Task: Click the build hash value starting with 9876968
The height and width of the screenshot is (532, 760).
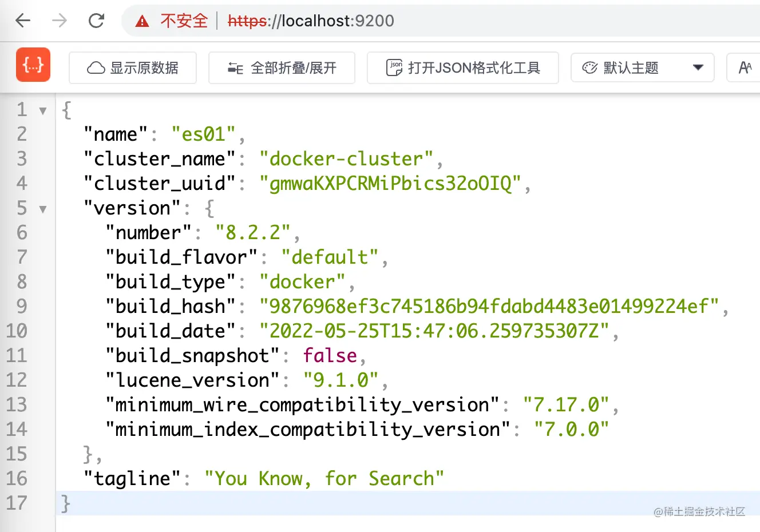Action: [x=489, y=307]
